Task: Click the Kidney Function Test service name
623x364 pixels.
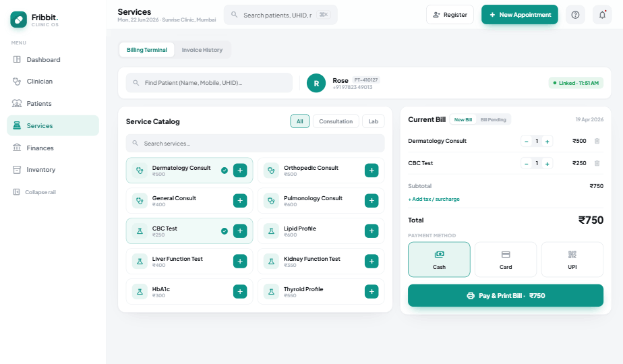Action: 312,259
